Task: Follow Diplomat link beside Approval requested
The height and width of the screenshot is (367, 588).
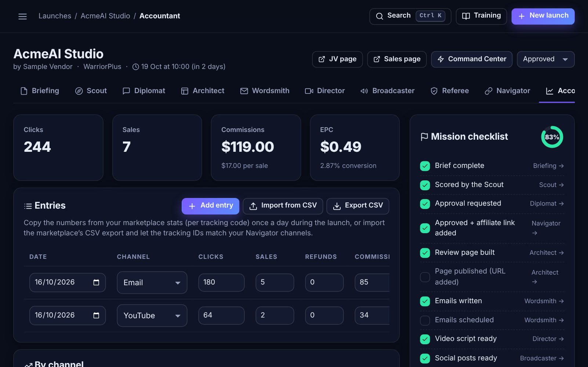Action: [547, 204]
